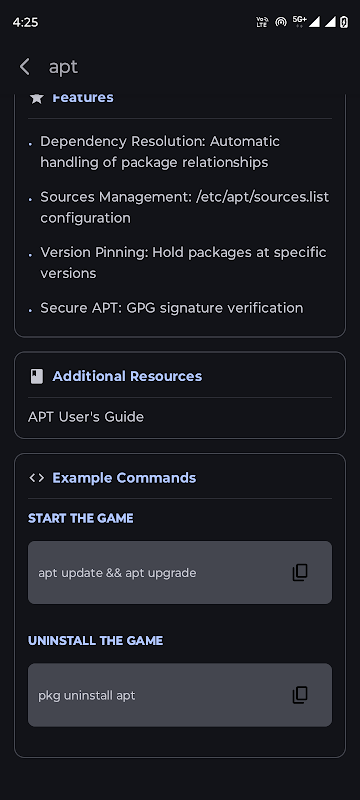The image size is (360, 800).
Task: Tap the battery icon in status bar
Action: tap(344, 22)
